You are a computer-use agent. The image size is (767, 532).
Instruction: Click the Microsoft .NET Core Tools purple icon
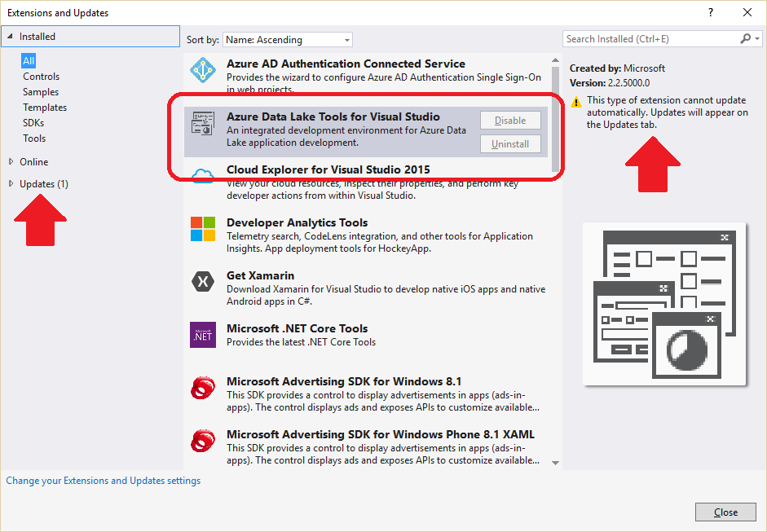(x=203, y=335)
